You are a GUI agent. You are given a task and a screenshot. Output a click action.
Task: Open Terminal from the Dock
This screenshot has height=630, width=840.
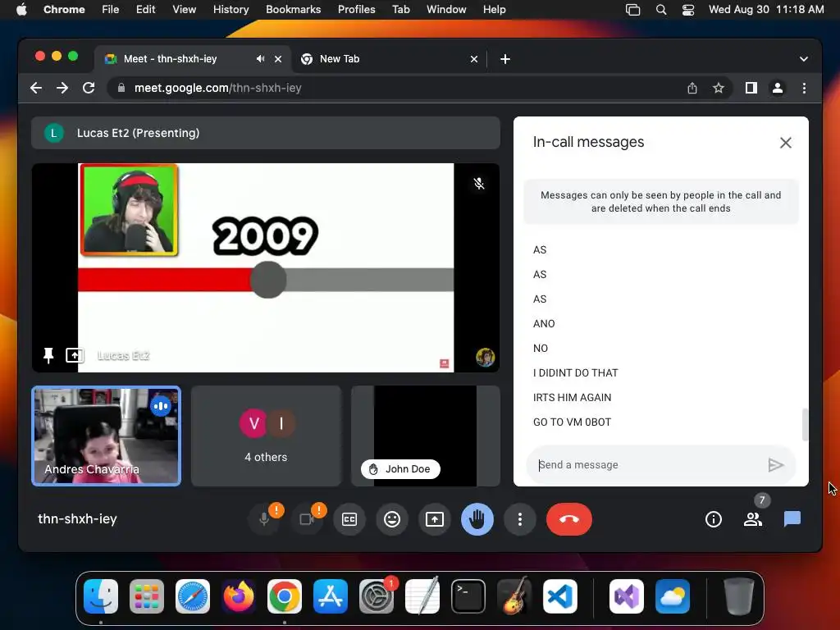pyautogui.click(x=468, y=596)
